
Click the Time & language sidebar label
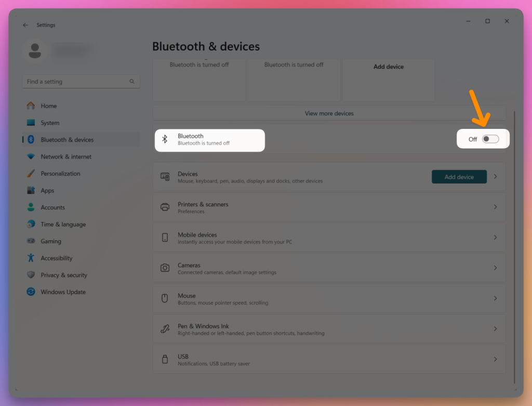click(x=63, y=225)
